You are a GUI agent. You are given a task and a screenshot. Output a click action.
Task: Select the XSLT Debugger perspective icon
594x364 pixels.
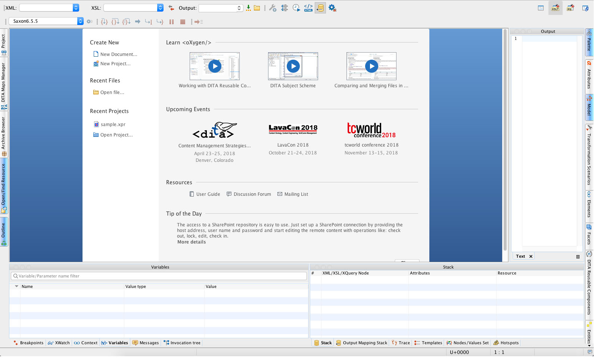point(556,8)
